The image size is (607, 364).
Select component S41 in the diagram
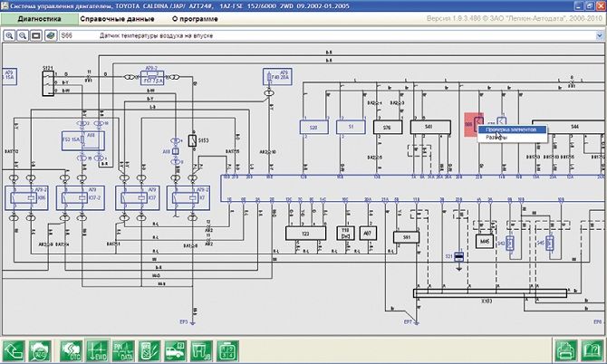click(430, 127)
